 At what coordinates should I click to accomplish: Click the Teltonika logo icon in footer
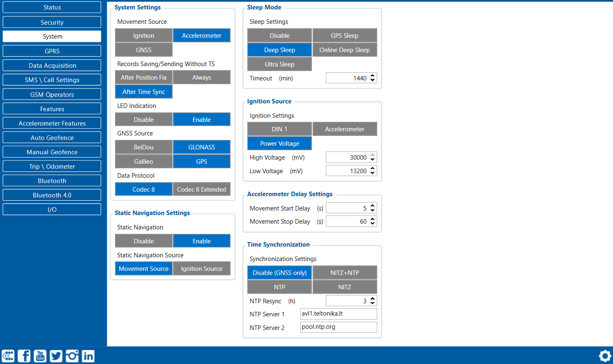(8, 356)
